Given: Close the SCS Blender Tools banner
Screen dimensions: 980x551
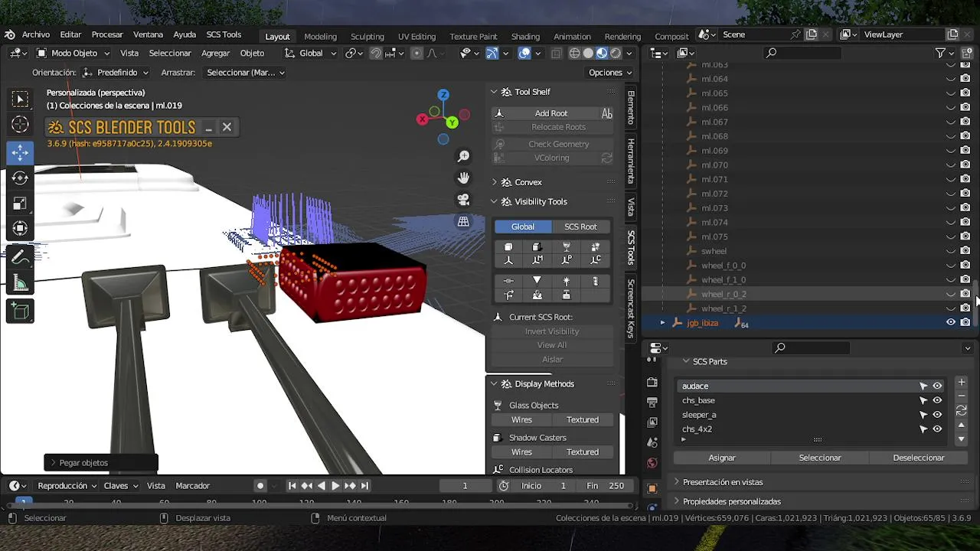Looking at the screenshot, I should [227, 127].
